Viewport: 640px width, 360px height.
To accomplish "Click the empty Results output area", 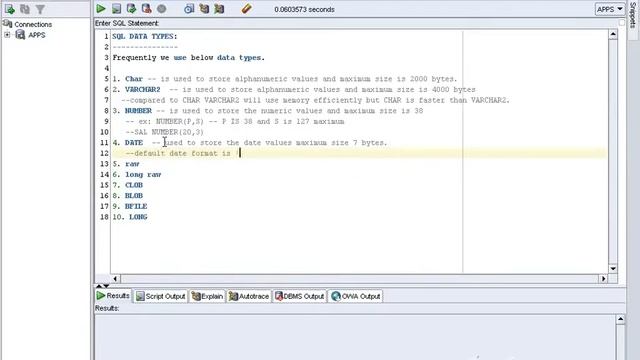I will click(354, 337).
